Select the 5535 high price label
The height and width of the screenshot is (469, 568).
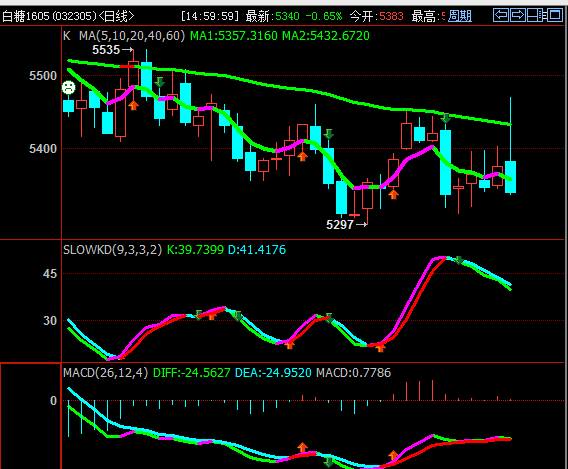(106, 50)
